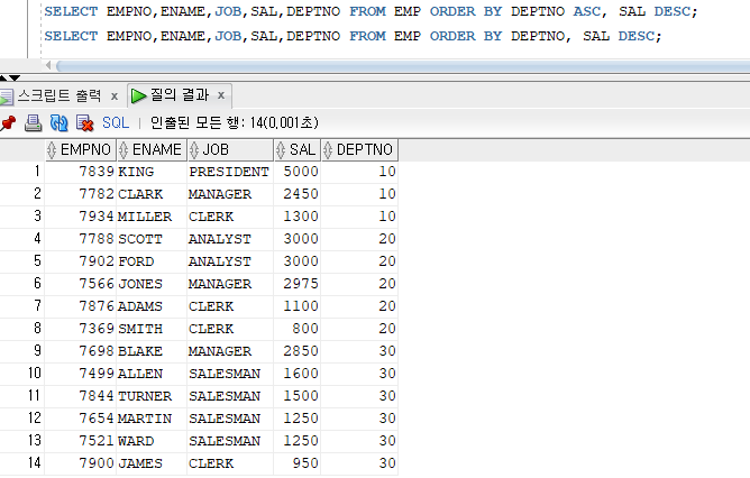Click the sort arrows icon beside SAL
Image resolution: width=750 pixels, height=478 pixels.
281,150
